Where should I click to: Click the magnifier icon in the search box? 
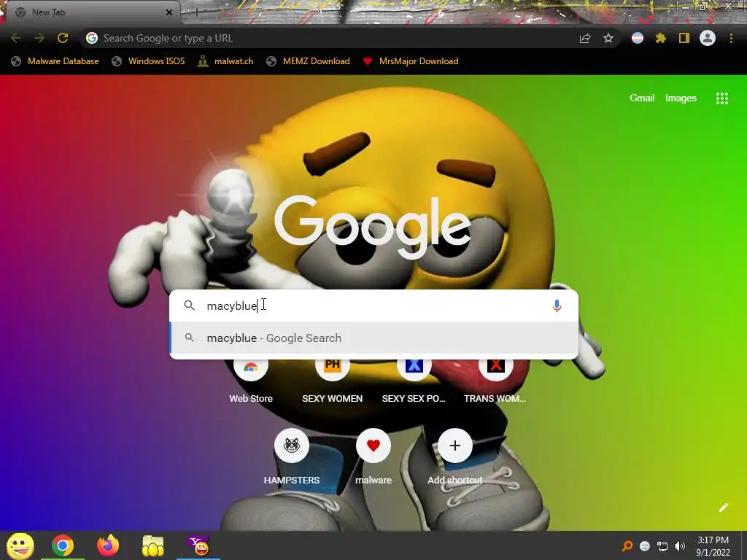(189, 306)
